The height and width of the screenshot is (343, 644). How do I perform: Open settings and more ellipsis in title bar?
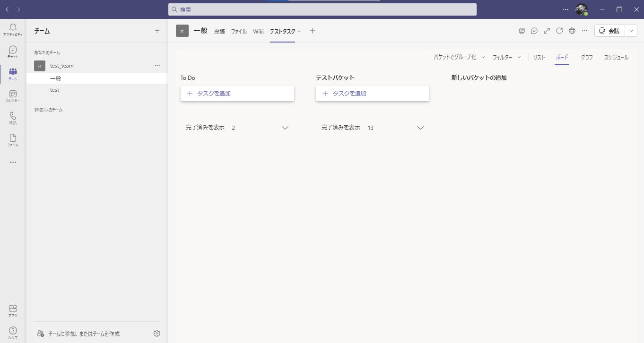(x=566, y=9)
